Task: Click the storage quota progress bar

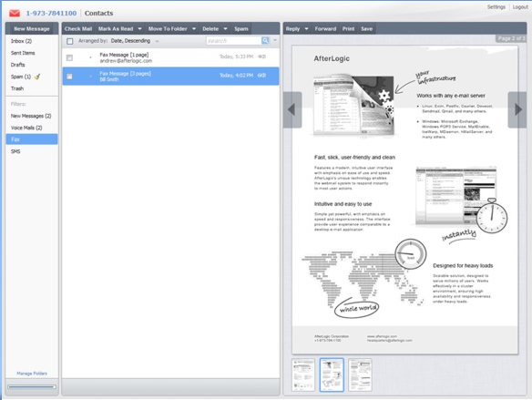Action: 32,386
